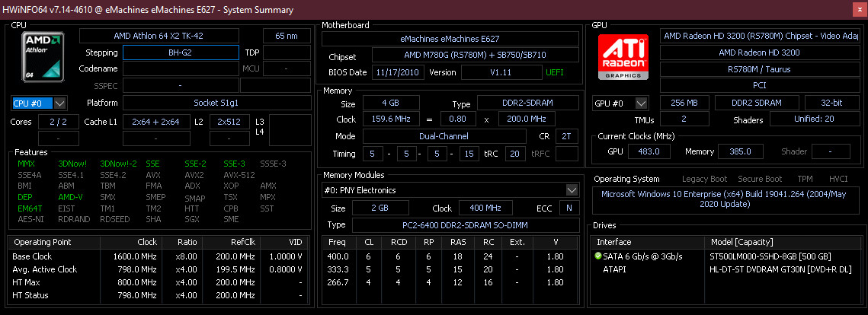
Task: Close the HWiNFO64 System Summary window
Action: click(859, 10)
